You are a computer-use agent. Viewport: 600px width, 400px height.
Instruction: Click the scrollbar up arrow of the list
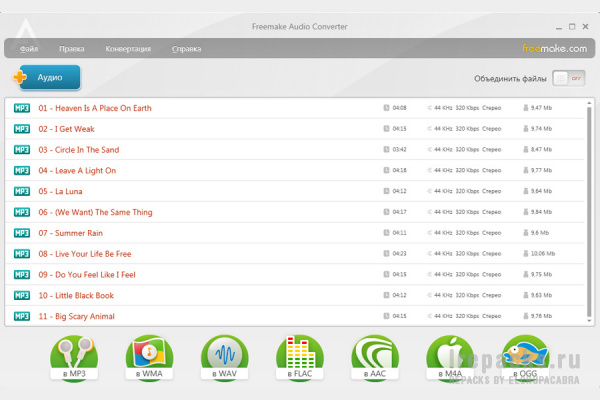pyautogui.click(x=589, y=103)
